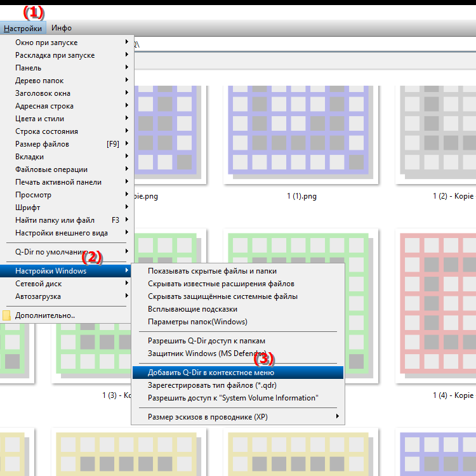The width and height of the screenshot is (476, 476).
Task: Choose Разрешить Q-Dir доступ к папкам
Action: point(238,341)
